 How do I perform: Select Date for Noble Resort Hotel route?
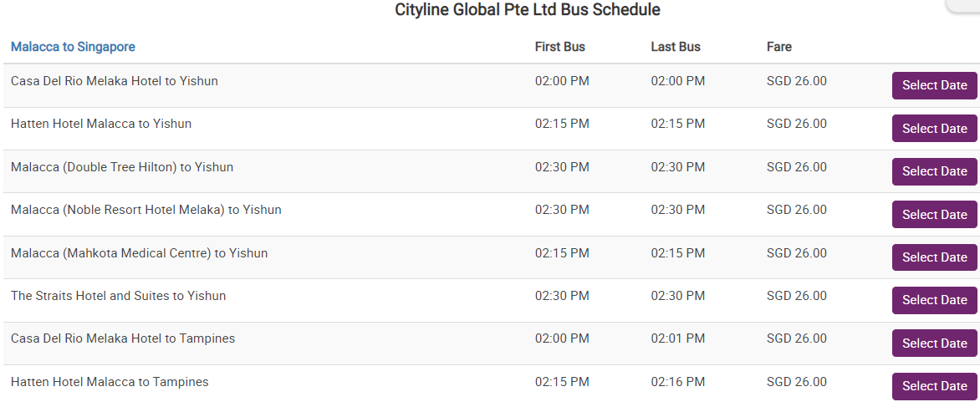(934, 215)
